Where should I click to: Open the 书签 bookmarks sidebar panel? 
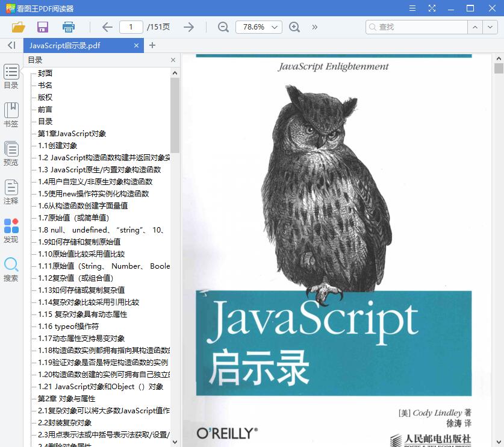(x=11, y=115)
